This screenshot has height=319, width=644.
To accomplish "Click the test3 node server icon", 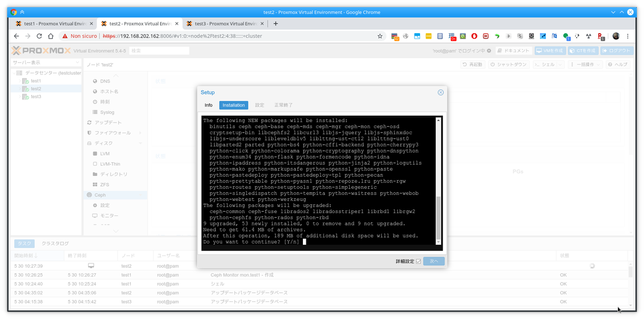I will pyautogui.click(x=25, y=97).
